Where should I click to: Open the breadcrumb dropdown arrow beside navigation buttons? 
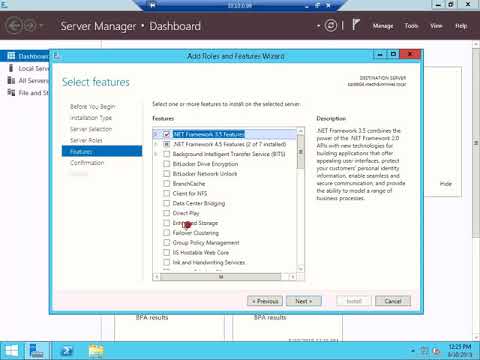(x=41, y=26)
